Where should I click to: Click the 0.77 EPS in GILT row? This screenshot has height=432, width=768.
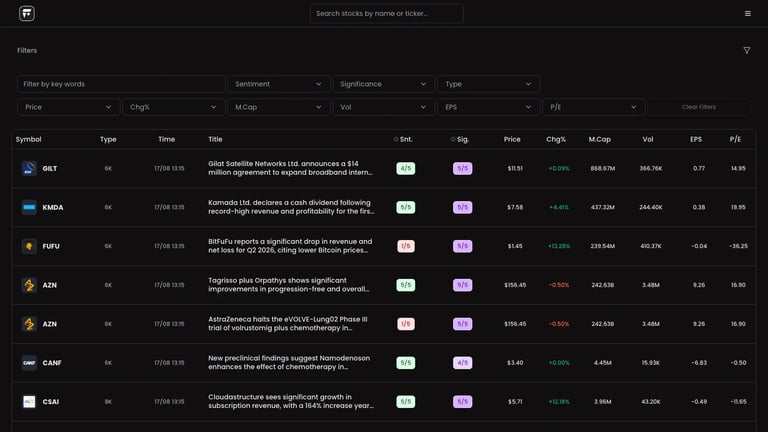pyautogui.click(x=699, y=168)
